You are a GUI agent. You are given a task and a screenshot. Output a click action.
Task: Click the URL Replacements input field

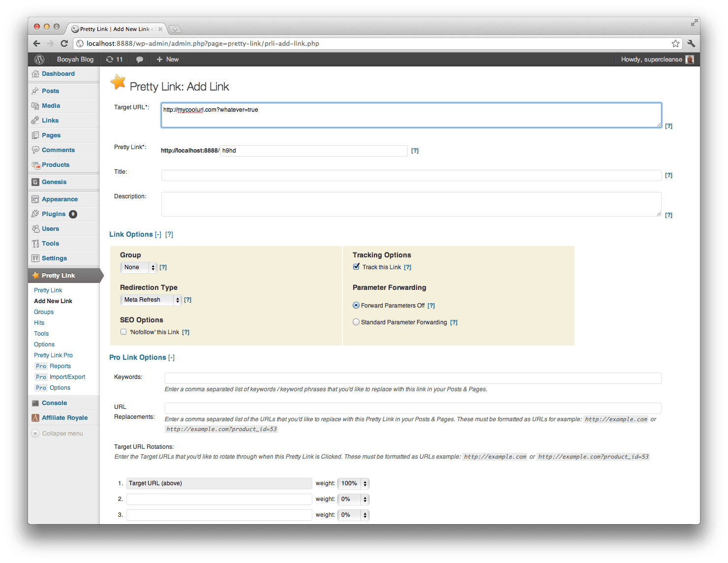click(x=413, y=408)
